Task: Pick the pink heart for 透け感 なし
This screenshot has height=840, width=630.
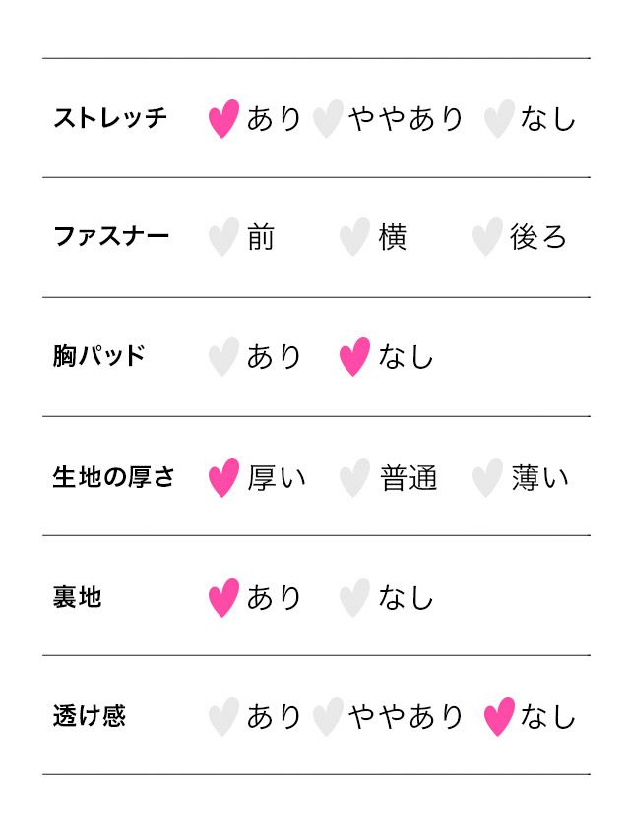Action: pos(499,717)
